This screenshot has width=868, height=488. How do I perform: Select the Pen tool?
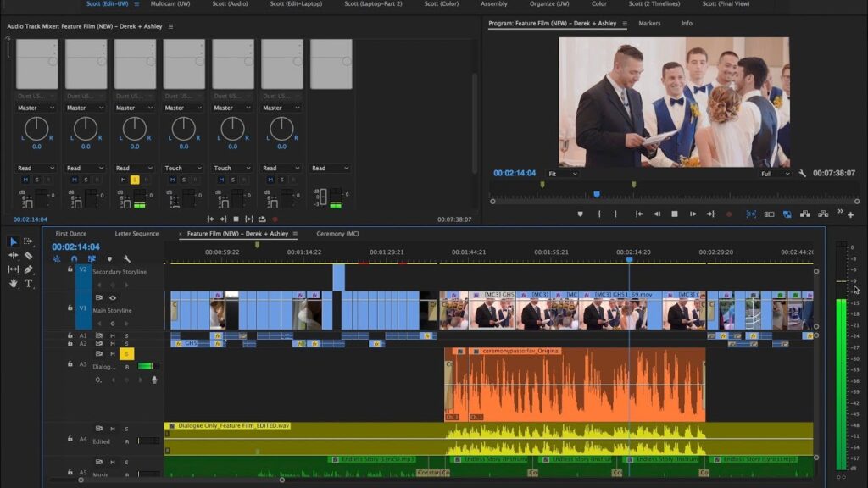point(28,269)
